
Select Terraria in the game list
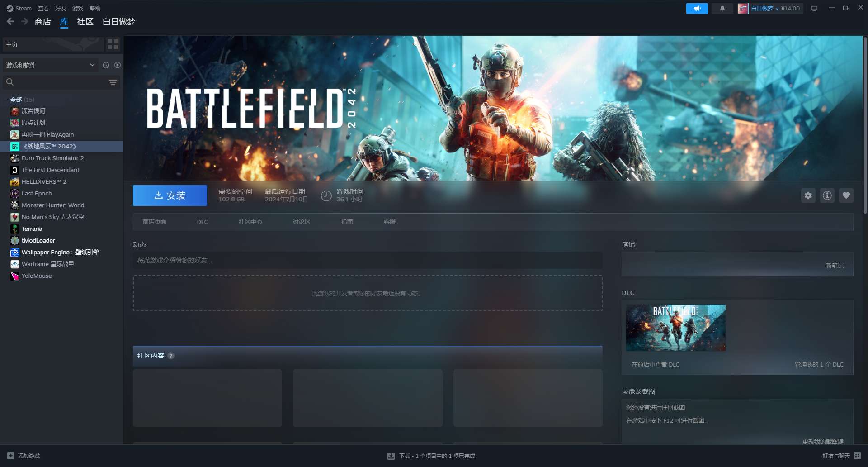tap(32, 229)
